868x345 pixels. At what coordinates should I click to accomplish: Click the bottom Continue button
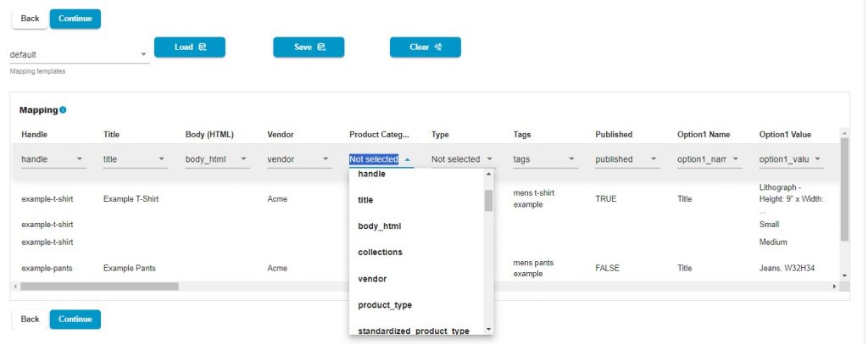(x=75, y=319)
